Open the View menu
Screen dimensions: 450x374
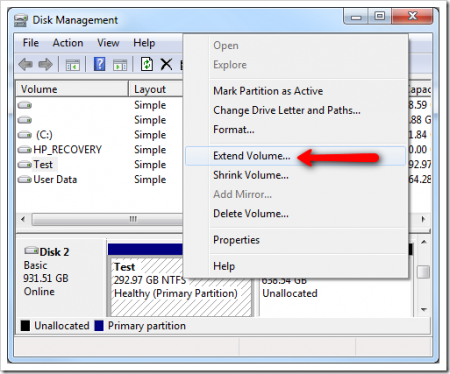[108, 43]
